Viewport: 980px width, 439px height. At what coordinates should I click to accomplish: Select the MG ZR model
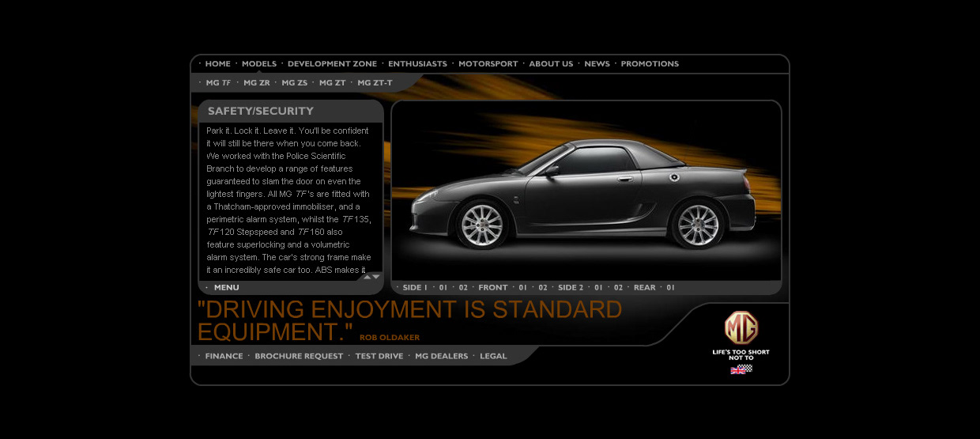tap(257, 83)
